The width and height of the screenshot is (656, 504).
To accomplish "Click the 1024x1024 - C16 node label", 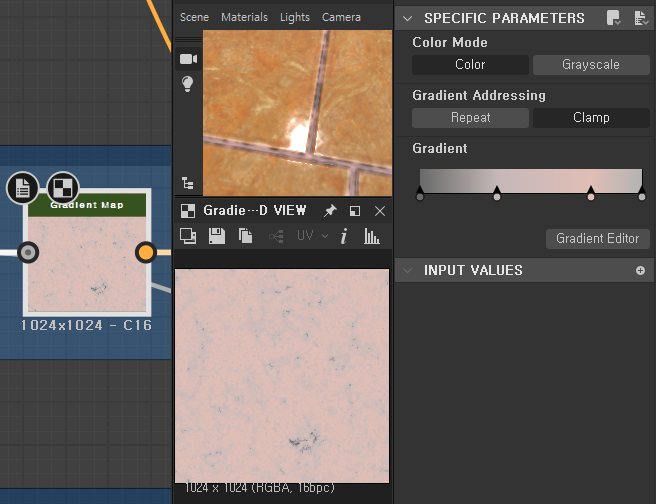I will pyautogui.click(x=86, y=325).
